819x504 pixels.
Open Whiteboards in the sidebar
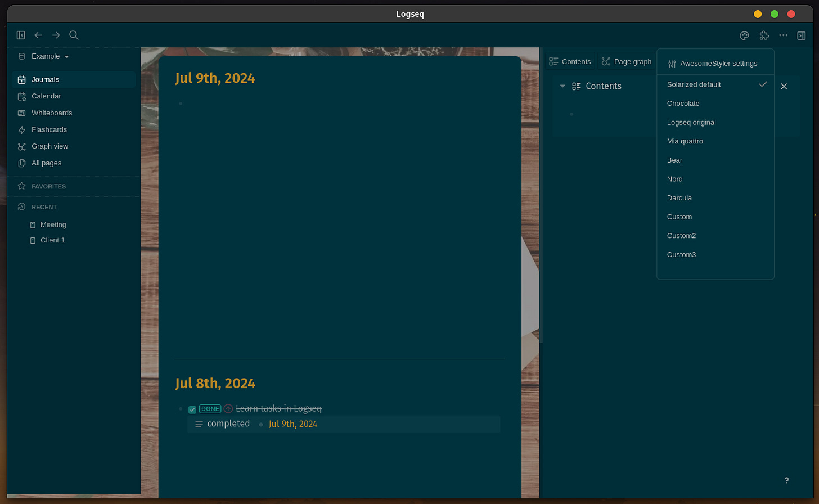point(74,113)
